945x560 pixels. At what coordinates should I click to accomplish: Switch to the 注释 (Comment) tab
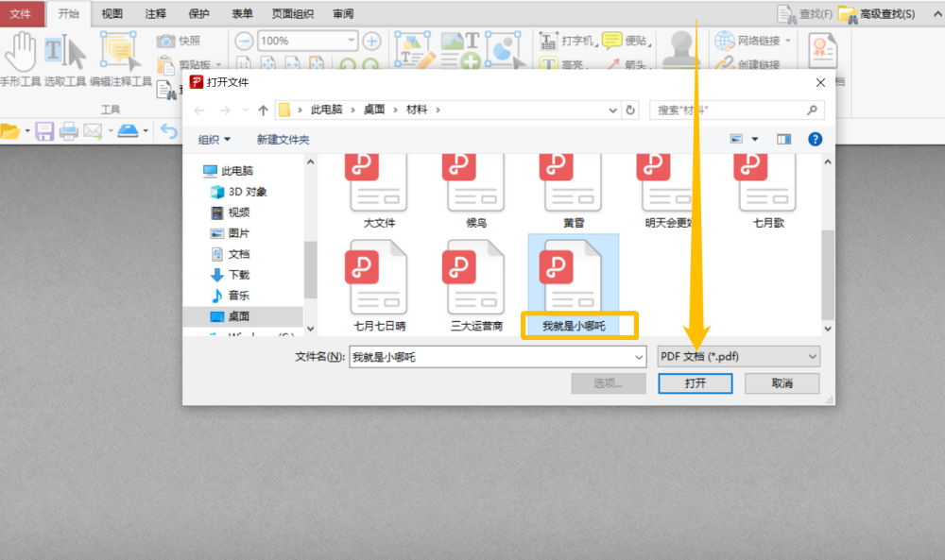[156, 14]
